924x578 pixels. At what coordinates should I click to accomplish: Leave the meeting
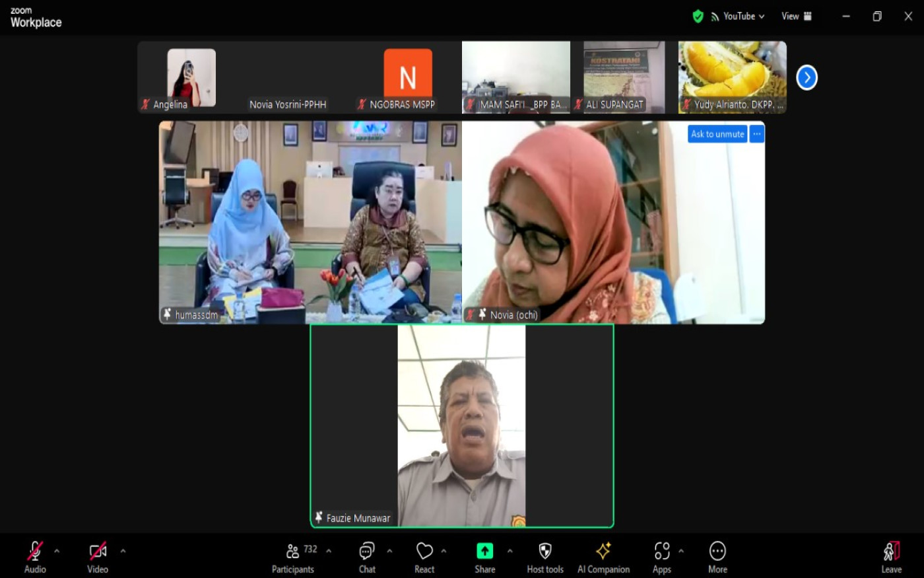[x=891, y=557]
